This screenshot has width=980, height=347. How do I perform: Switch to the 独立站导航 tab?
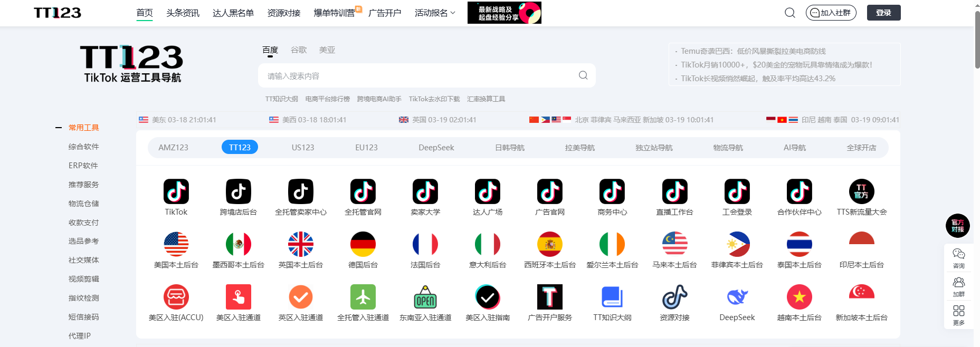(x=654, y=147)
